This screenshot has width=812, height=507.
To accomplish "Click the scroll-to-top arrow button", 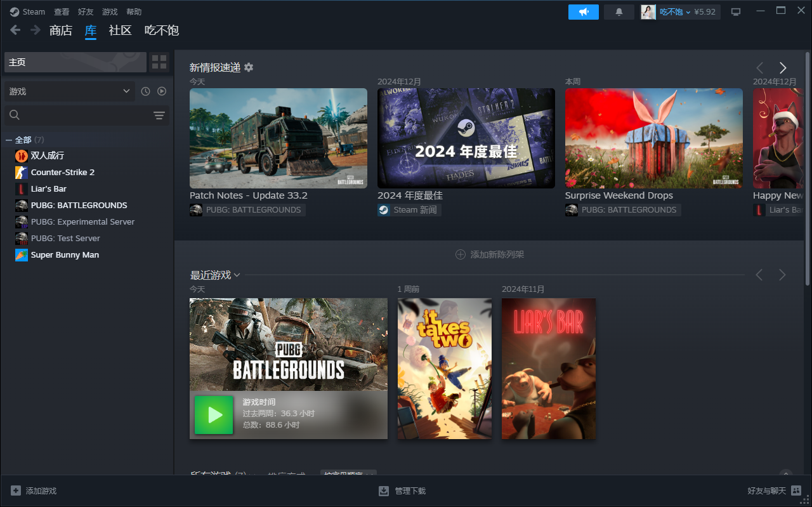I will (786, 472).
